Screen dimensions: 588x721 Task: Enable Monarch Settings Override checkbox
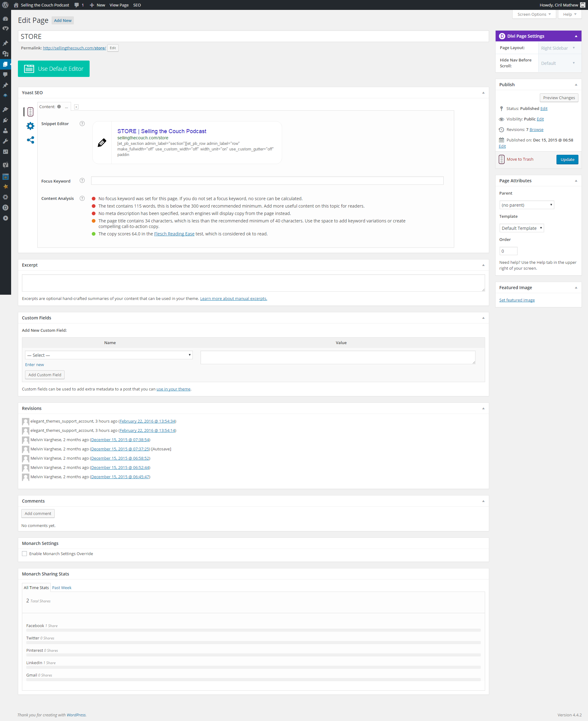tap(24, 554)
